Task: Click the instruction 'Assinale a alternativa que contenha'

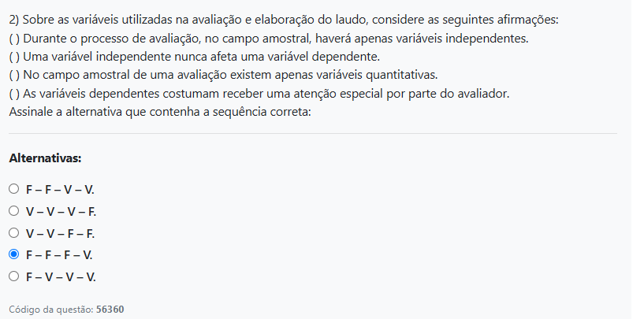Action: point(160,112)
